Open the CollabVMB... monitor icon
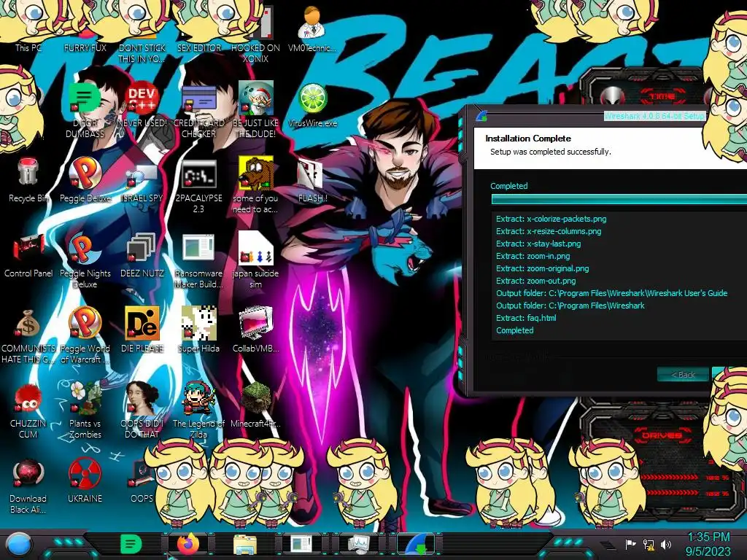Viewport: 747px width, 560px height. [x=255, y=330]
